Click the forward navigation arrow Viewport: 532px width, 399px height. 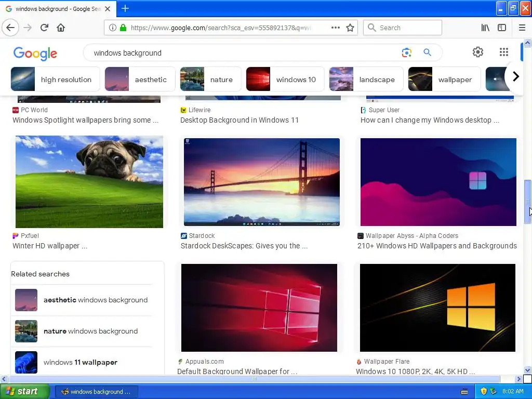pyautogui.click(x=28, y=28)
